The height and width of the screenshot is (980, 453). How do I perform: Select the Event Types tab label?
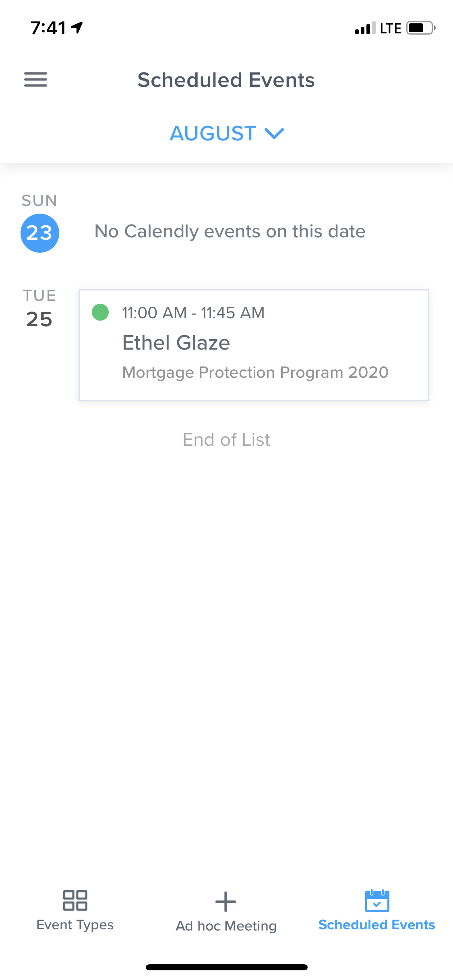[75, 925]
